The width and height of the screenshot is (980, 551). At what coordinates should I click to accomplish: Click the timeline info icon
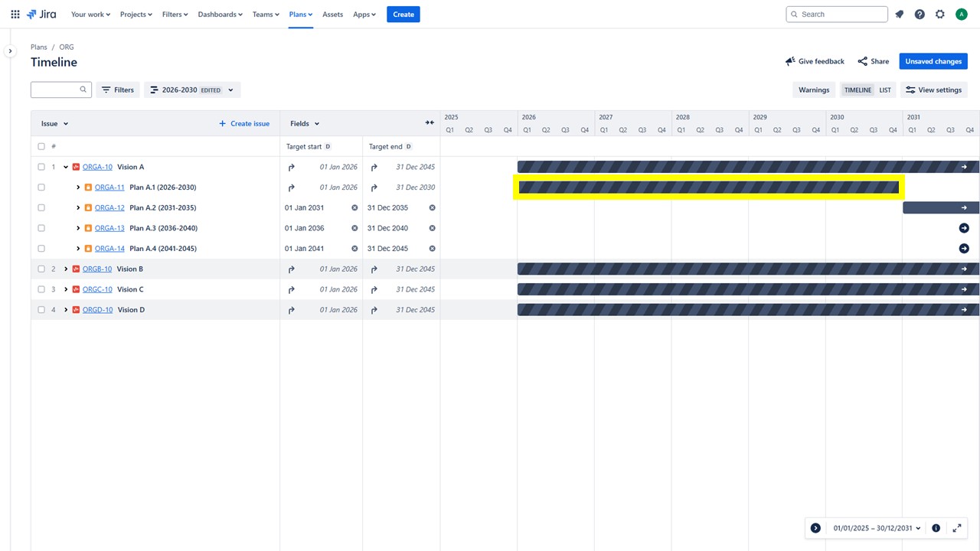[936, 528]
